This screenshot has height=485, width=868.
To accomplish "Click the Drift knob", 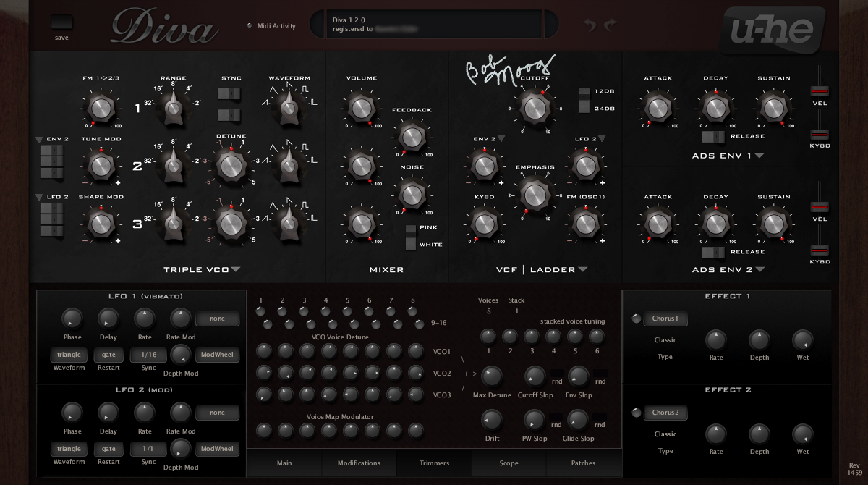I will coord(491,419).
